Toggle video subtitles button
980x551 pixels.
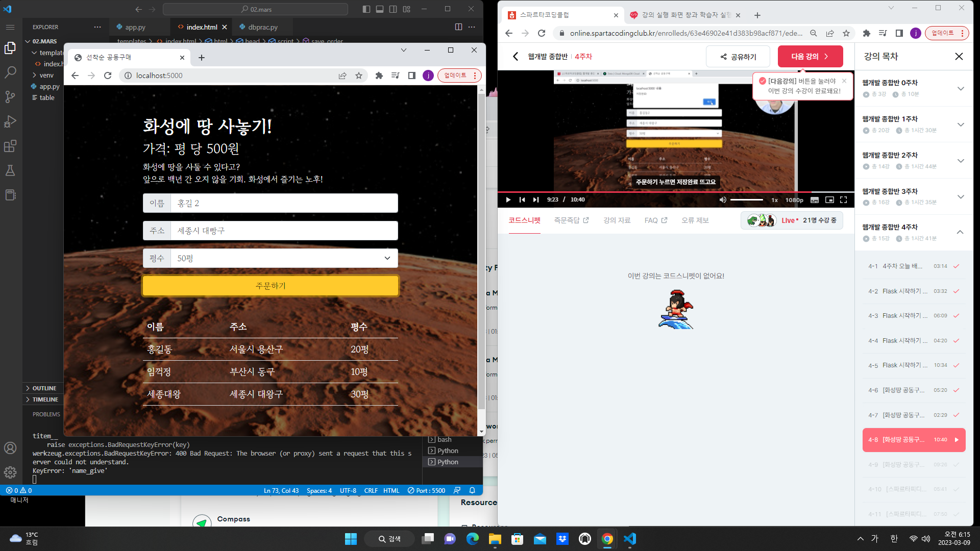(815, 199)
